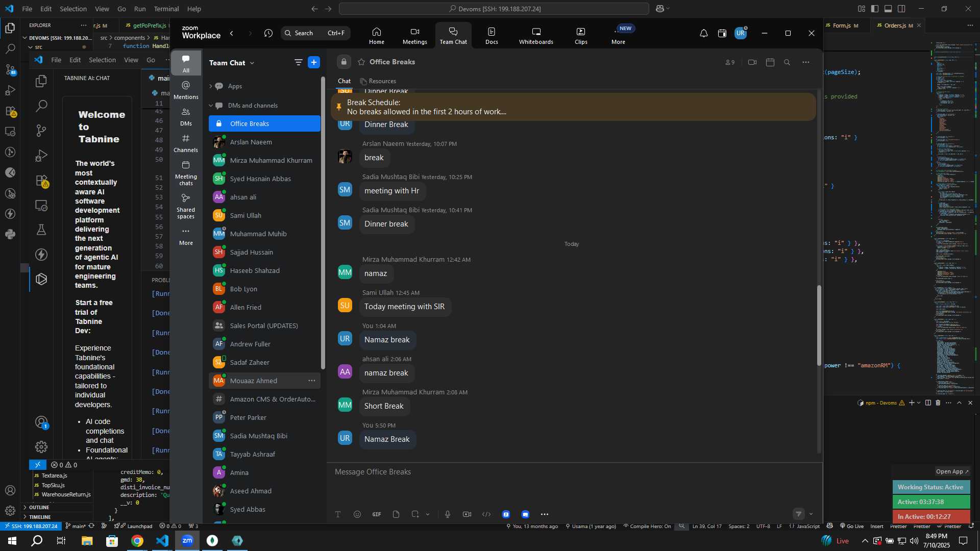The width and height of the screenshot is (980, 551).
Task: Open Zoom Whiteboards tab
Action: [536, 36]
